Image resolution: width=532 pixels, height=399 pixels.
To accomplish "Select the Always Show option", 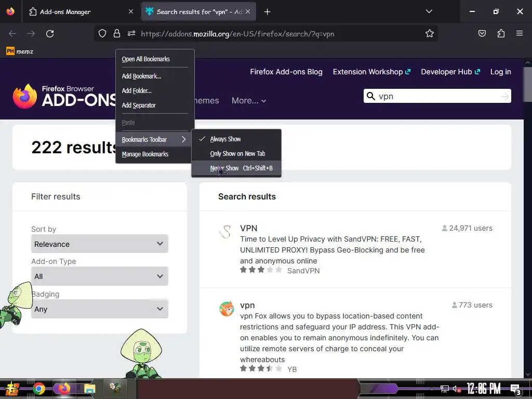I will (x=236, y=139).
